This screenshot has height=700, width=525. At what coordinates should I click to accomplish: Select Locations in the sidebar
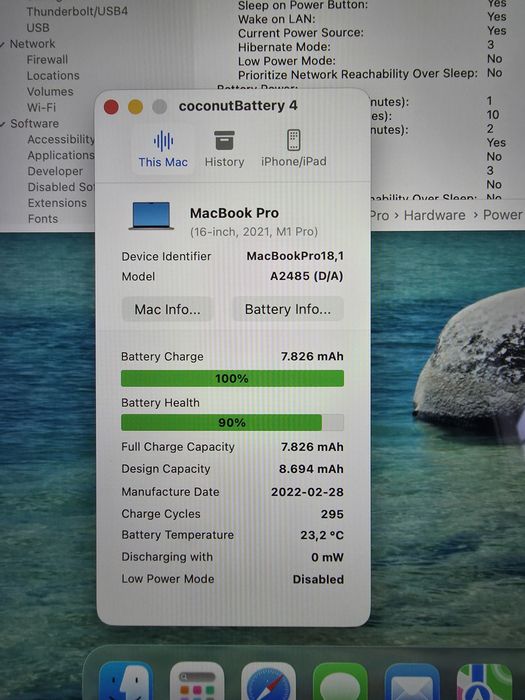tap(53, 75)
